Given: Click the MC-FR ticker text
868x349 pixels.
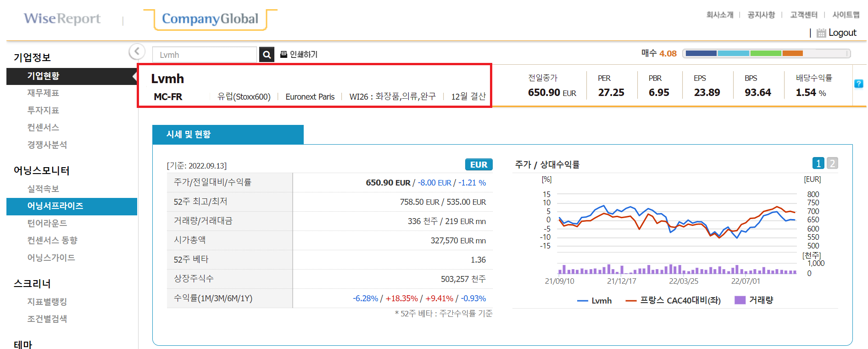Looking at the screenshot, I should (168, 97).
